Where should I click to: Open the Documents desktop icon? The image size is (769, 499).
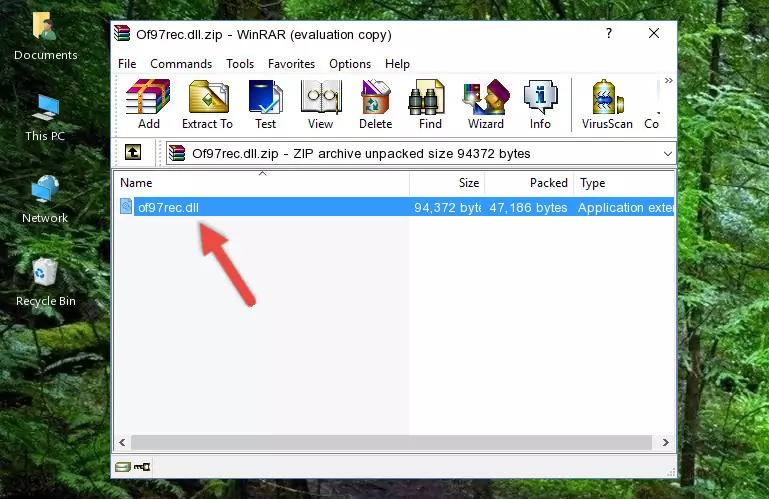[46, 37]
